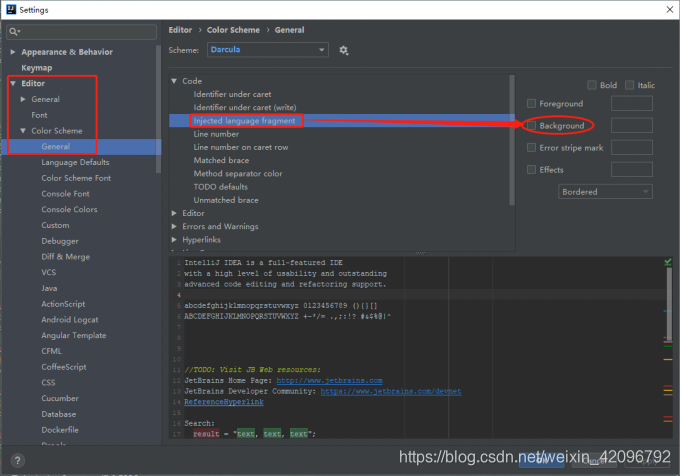Close the Settings dialog window

(670, 10)
